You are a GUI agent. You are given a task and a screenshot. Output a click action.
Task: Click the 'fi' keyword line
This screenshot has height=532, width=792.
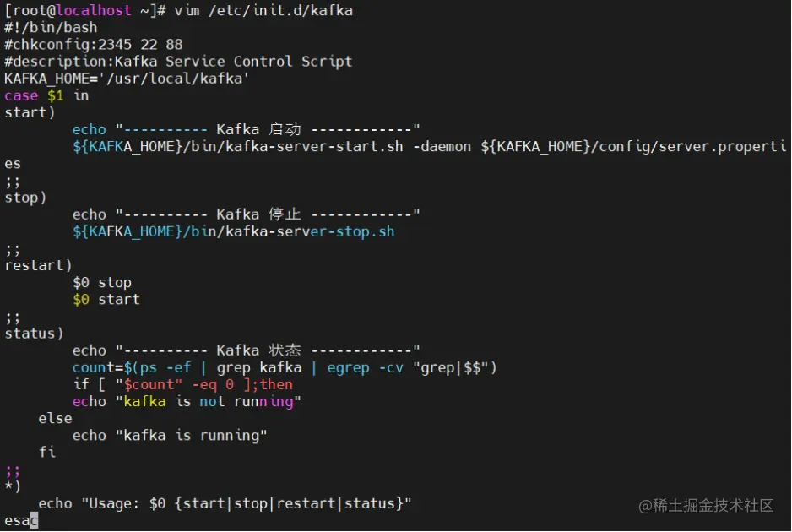tap(47, 452)
